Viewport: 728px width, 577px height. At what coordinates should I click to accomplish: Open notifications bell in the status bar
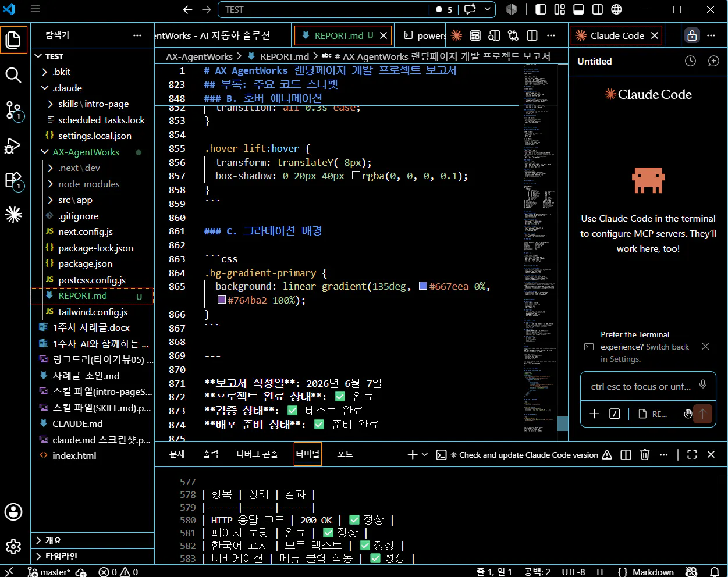click(715, 572)
